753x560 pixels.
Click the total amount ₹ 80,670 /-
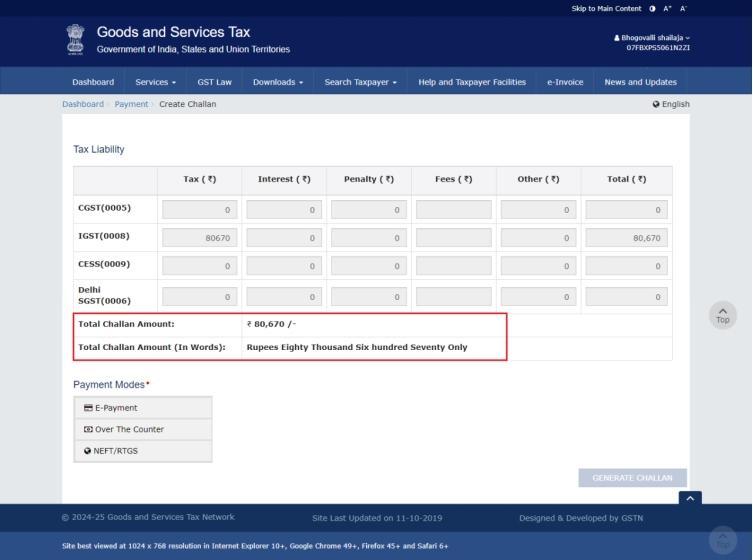click(x=271, y=324)
